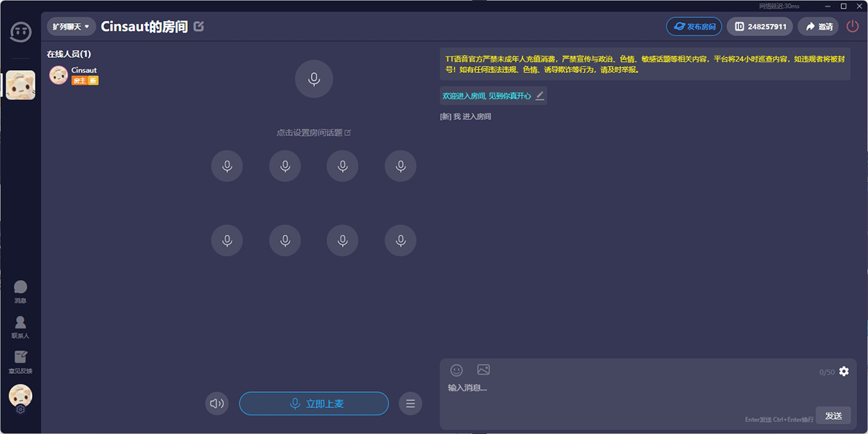Open chat settings via the gear icon
Screen dimensions: 868x434
843,371
